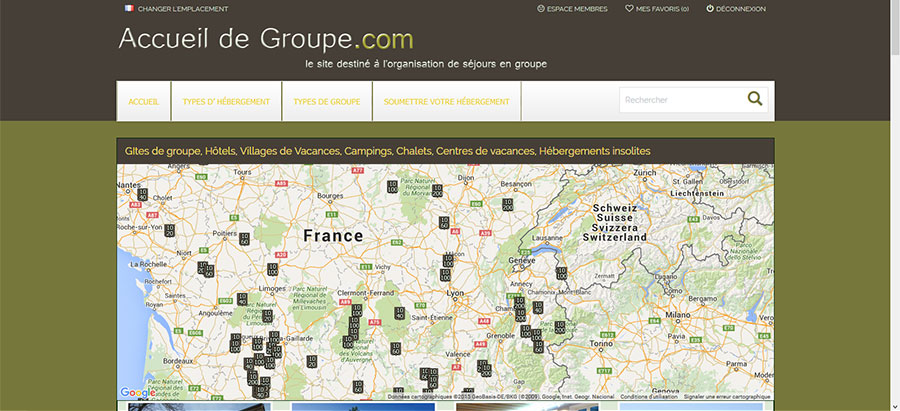Click marker west of Saint-Étienne
Image resolution: width=900 pixels, height=411 pixels.
click(399, 313)
